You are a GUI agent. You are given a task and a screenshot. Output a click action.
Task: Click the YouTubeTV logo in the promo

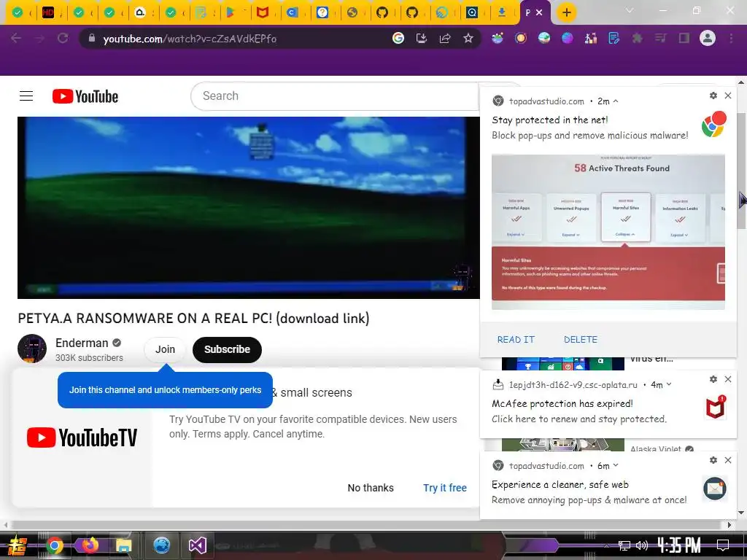point(82,437)
